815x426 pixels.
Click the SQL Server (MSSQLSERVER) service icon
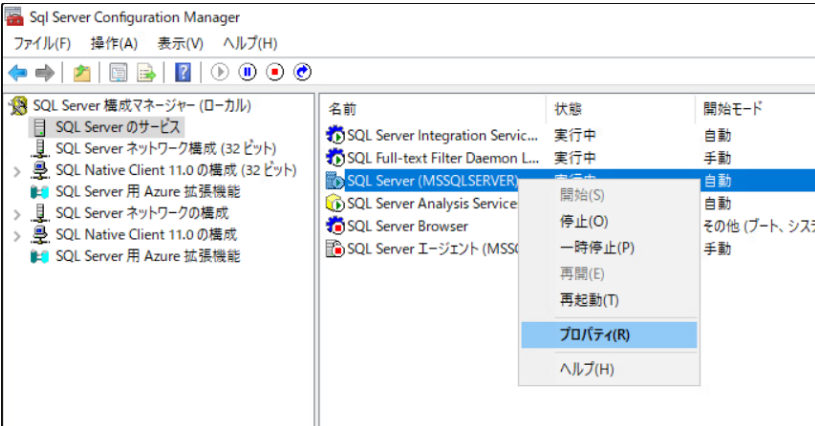[335, 181]
